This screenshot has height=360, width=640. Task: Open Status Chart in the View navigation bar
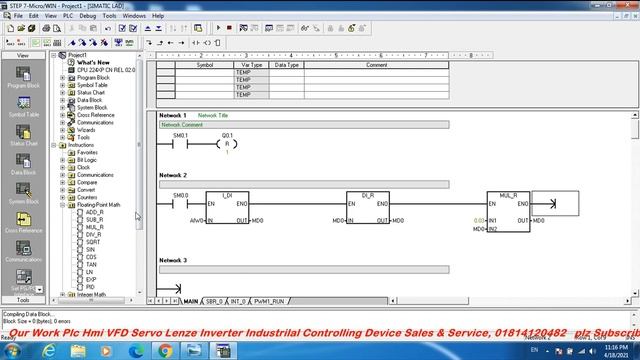[23, 136]
